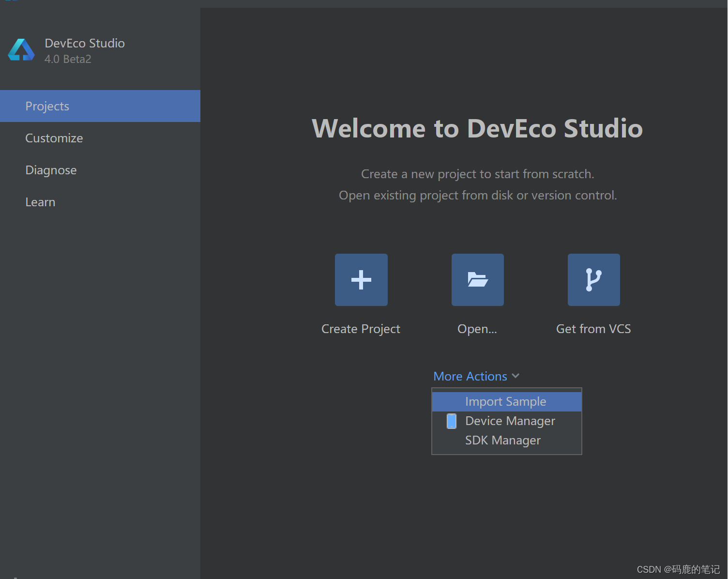The width and height of the screenshot is (728, 579).
Task: Click the open folder icon button
Action: [x=477, y=280]
